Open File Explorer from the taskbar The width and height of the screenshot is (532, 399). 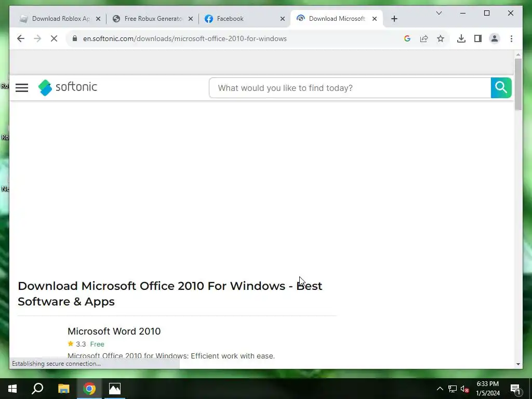tap(63, 389)
